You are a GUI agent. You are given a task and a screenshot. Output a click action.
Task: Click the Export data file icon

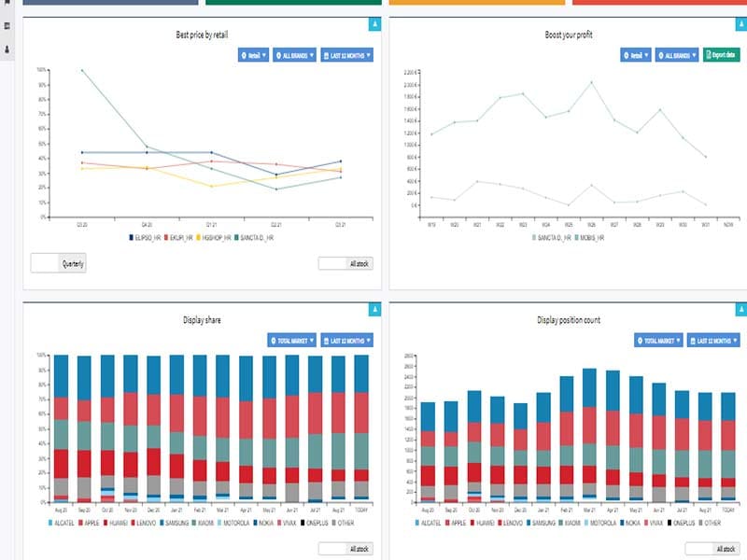(x=709, y=55)
